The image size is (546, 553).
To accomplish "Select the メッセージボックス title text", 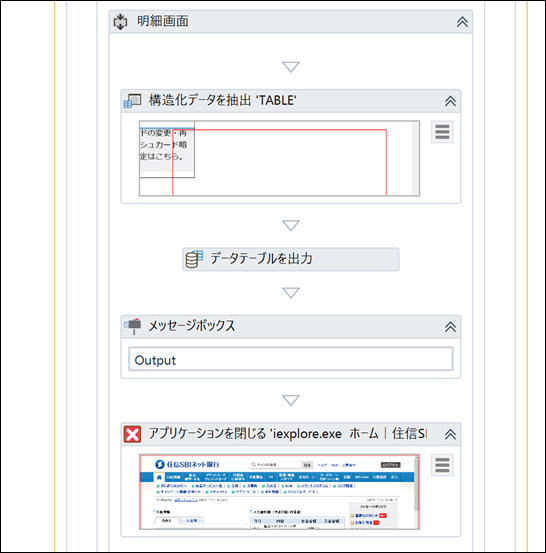I will coord(192,326).
